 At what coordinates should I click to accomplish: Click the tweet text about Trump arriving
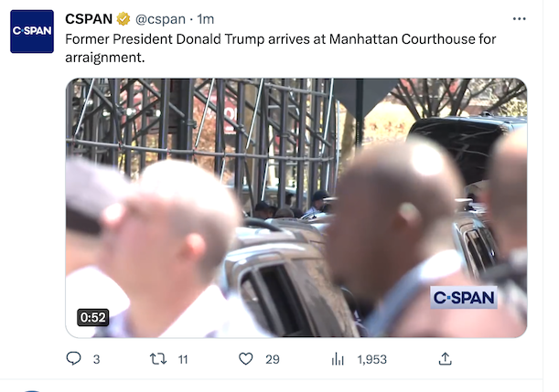pos(280,48)
